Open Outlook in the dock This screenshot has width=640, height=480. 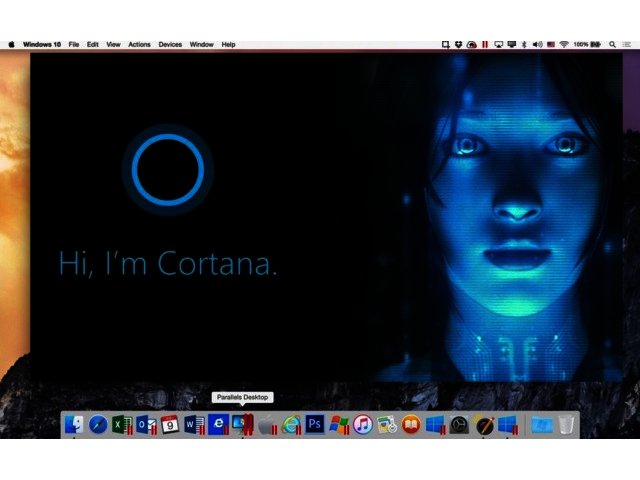tap(145, 424)
